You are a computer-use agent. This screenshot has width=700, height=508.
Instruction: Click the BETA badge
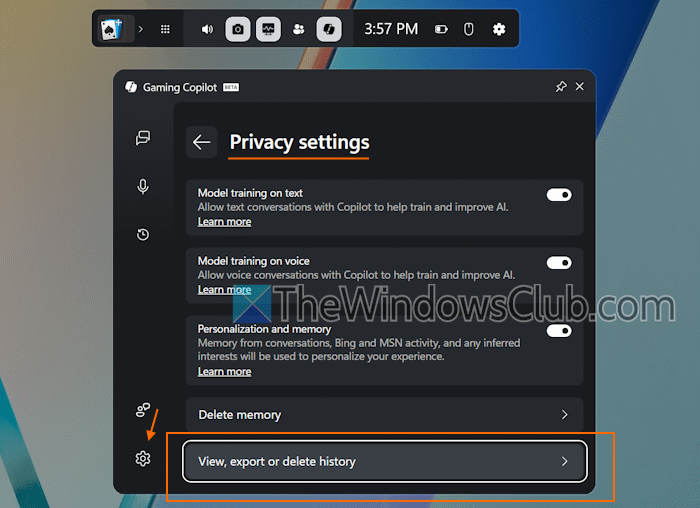(x=231, y=87)
